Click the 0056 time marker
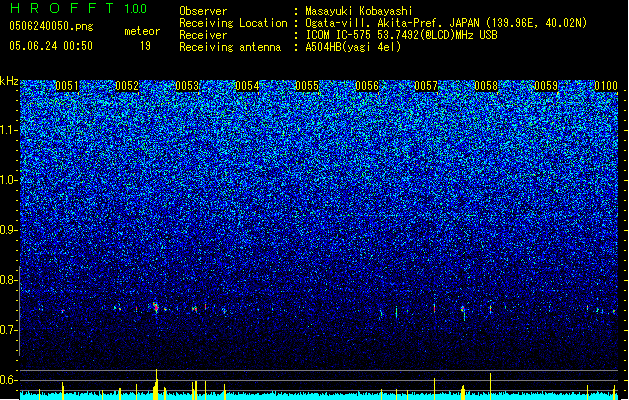The height and width of the screenshot is (400, 629). point(367,86)
